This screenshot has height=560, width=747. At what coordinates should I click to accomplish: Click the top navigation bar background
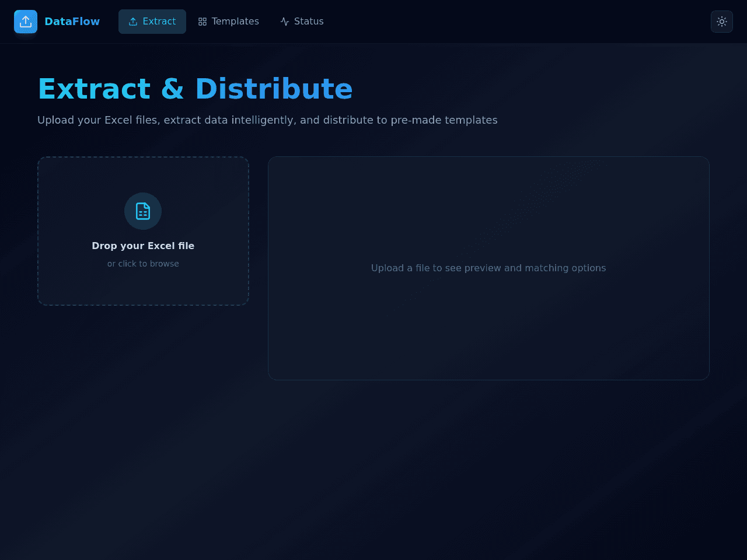(x=514, y=22)
